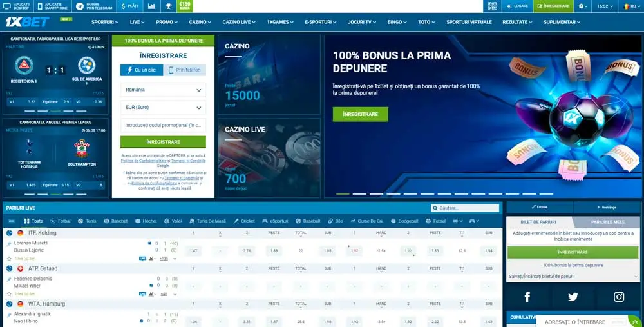The image size is (644, 327).
Task: Open the CAZINO 15000 games tile
Action: [x=269, y=74]
